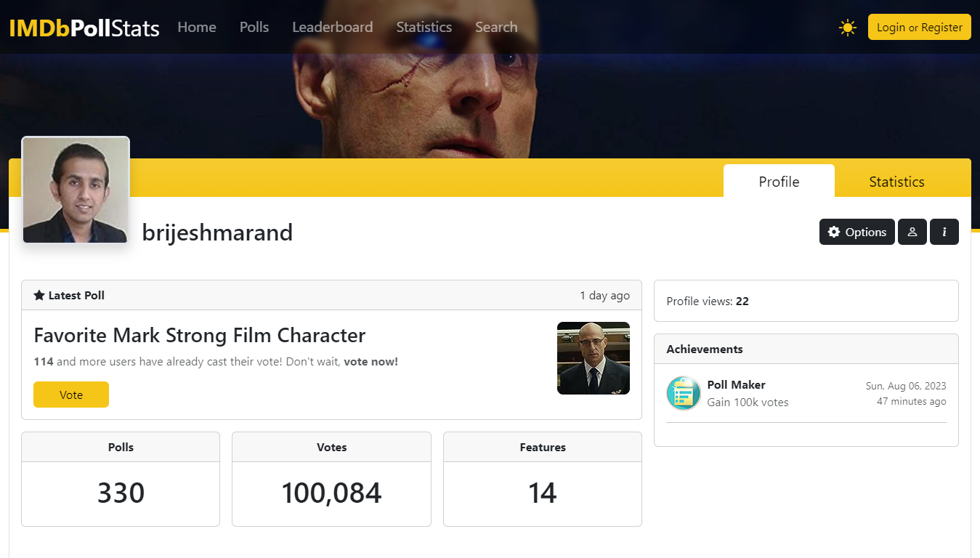Screen dimensions: 980x558
Task: Open the Home navigation item
Action: pyautogui.click(x=197, y=27)
